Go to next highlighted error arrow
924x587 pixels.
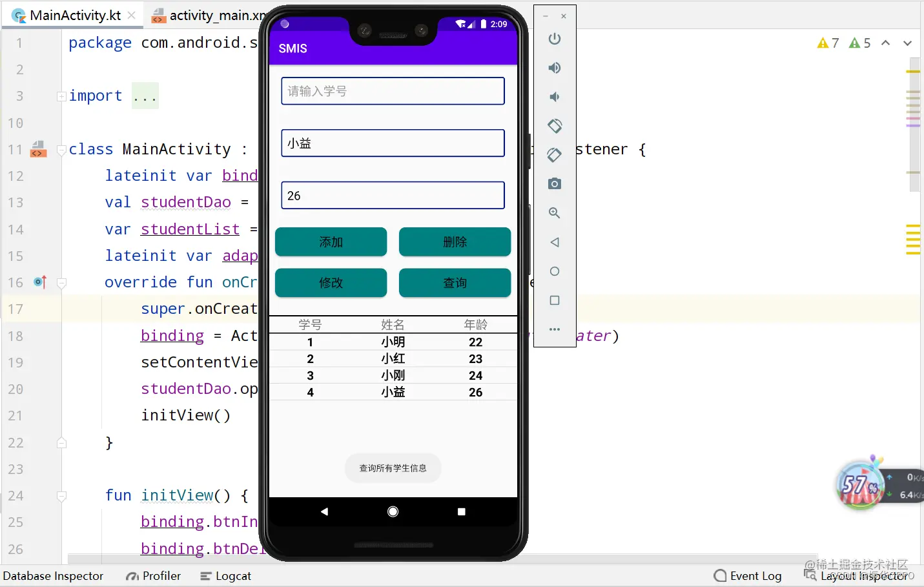pos(907,43)
